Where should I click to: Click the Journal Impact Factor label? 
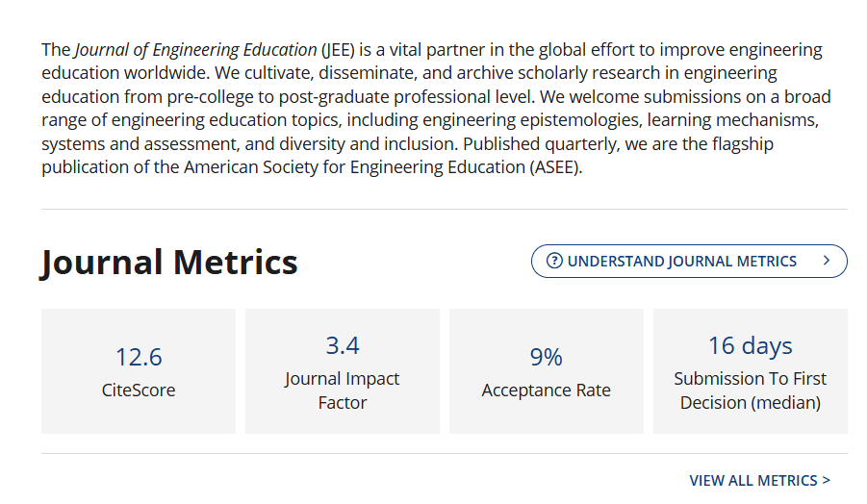343,391
